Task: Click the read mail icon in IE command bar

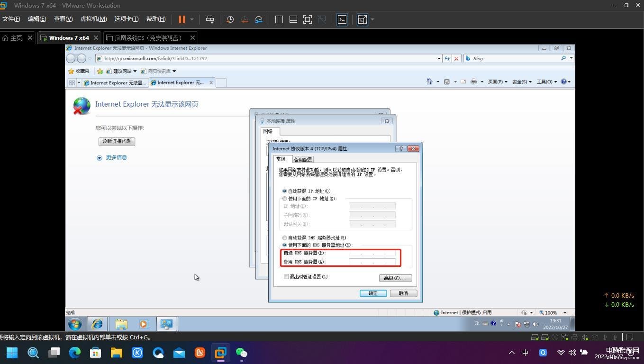Action: pos(463,82)
